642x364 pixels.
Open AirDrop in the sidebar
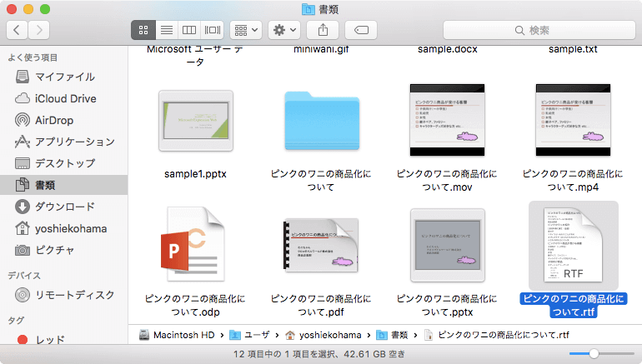pyautogui.click(x=64, y=120)
